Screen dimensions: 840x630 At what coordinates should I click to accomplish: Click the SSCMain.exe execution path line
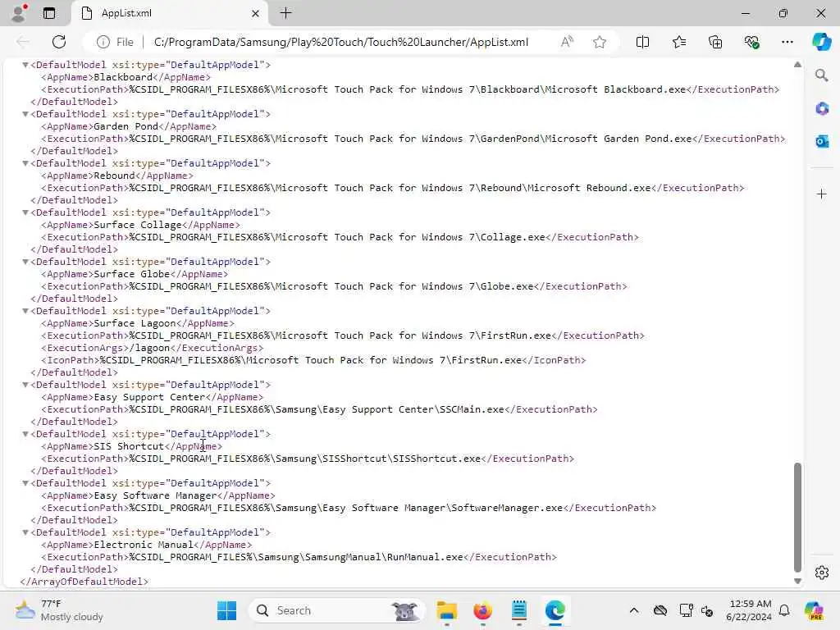319,409
